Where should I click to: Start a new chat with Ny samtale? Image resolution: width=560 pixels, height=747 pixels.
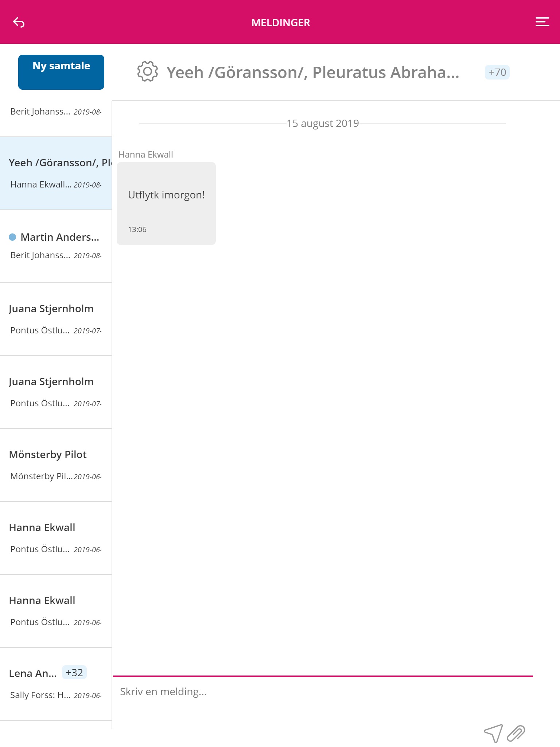coord(61,72)
